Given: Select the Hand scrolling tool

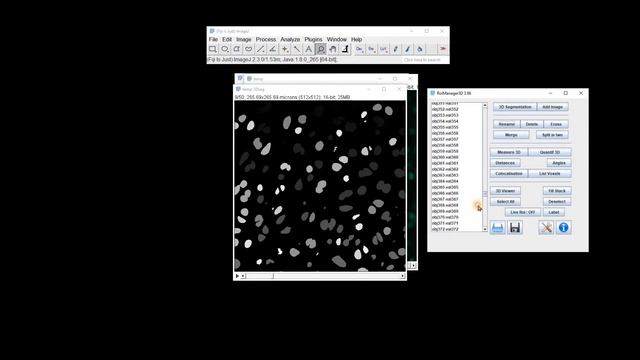Looking at the screenshot, I should [333, 49].
